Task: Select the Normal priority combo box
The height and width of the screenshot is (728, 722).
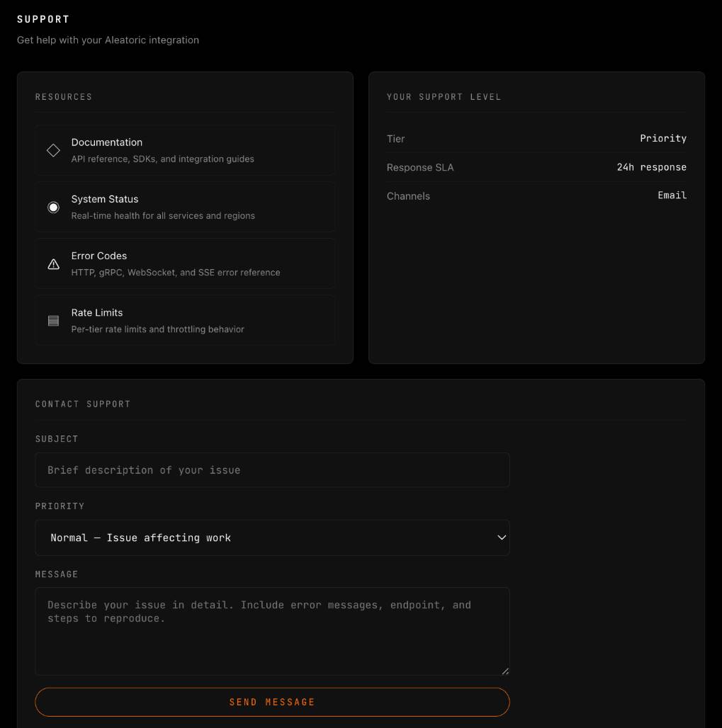Action: click(x=213, y=537)
